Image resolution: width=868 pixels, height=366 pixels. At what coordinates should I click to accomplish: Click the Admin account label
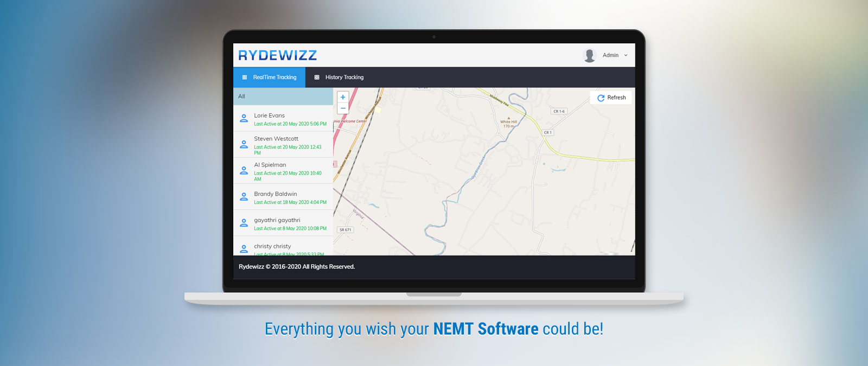(610, 55)
